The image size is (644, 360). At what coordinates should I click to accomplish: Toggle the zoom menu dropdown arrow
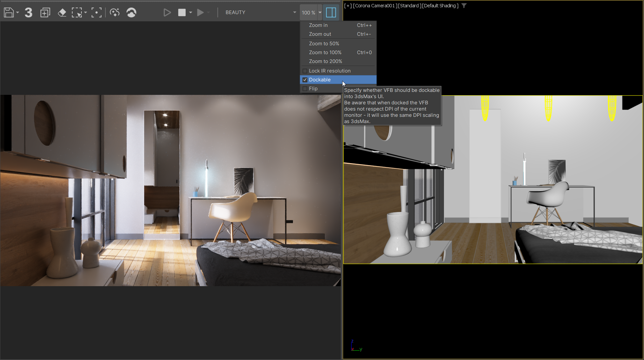[x=320, y=12]
